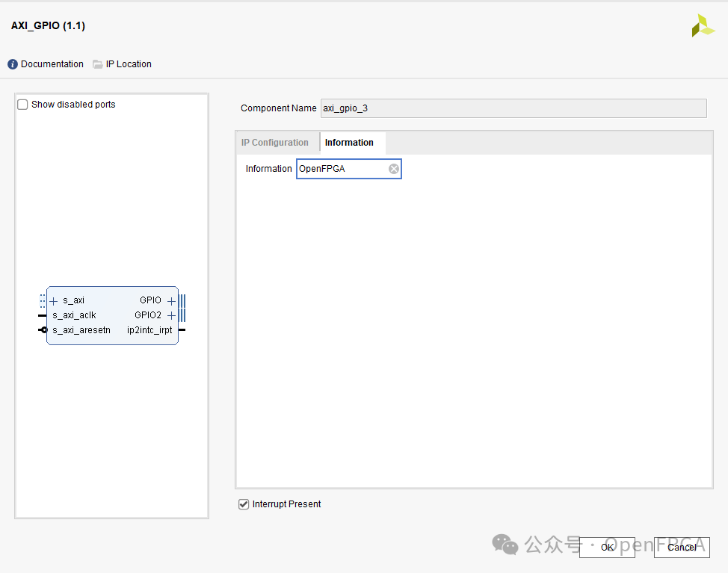Expand the GPIO interface plus icon

click(x=171, y=301)
